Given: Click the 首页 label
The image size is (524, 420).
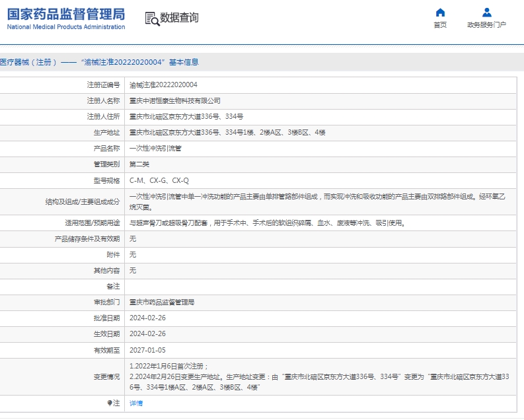Looking at the screenshot, I should point(440,25).
